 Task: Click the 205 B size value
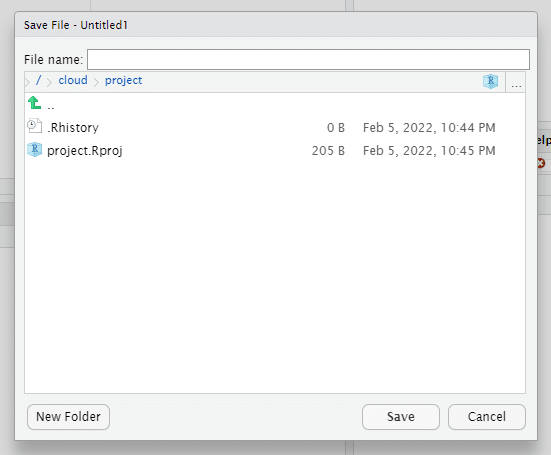tap(328, 151)
